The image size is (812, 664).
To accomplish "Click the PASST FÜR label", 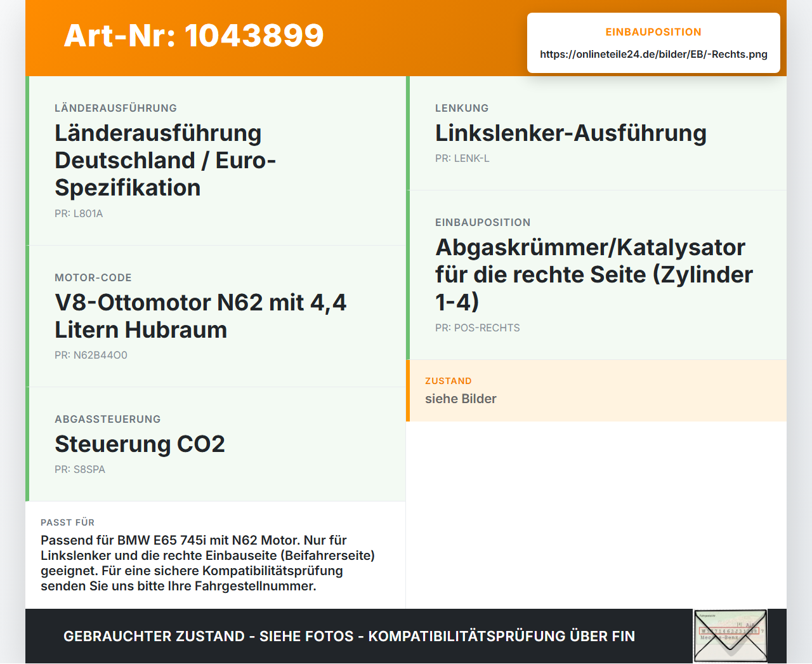I will [x=67, y=522].
